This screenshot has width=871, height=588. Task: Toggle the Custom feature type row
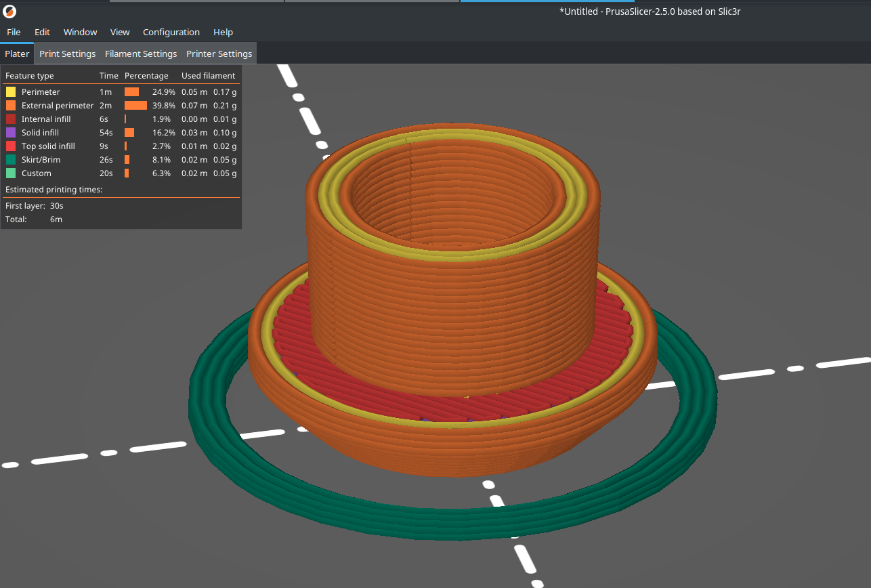point(37,173)
